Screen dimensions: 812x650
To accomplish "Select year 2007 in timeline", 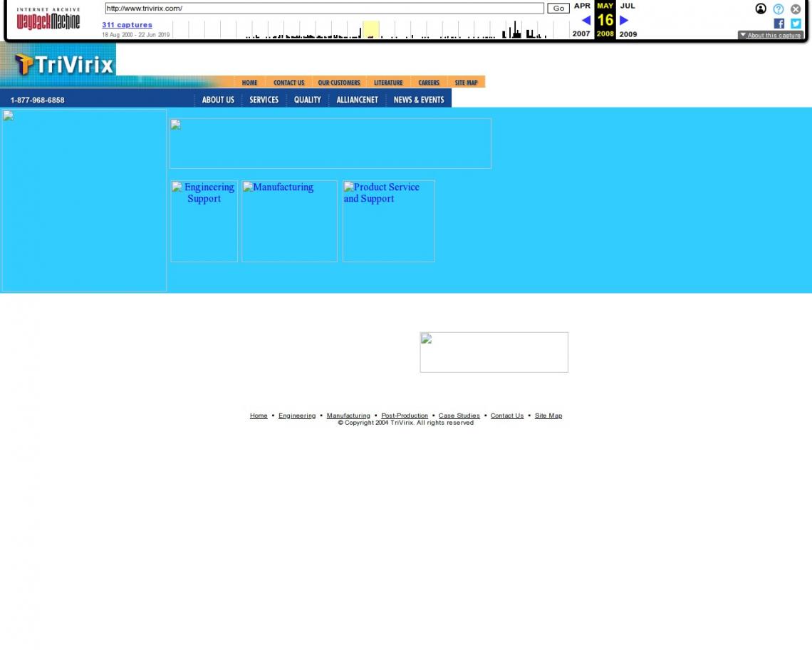I will [x=581, y=33].
